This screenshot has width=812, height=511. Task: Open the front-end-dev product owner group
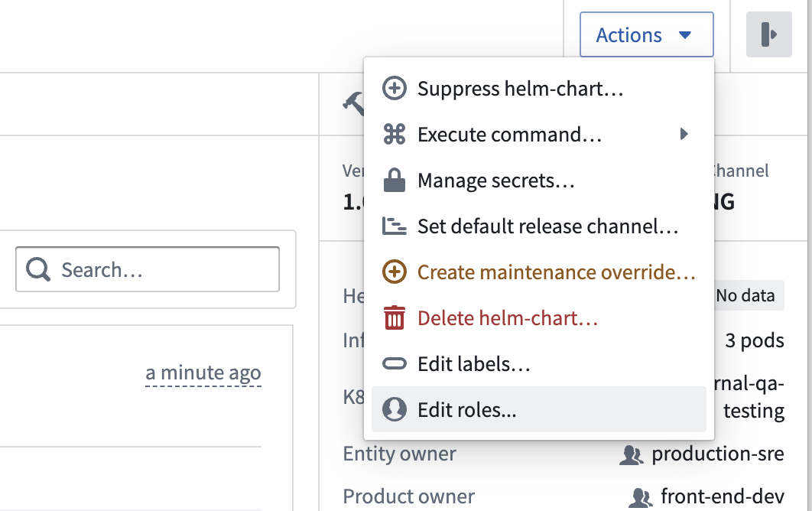point(722,496)
